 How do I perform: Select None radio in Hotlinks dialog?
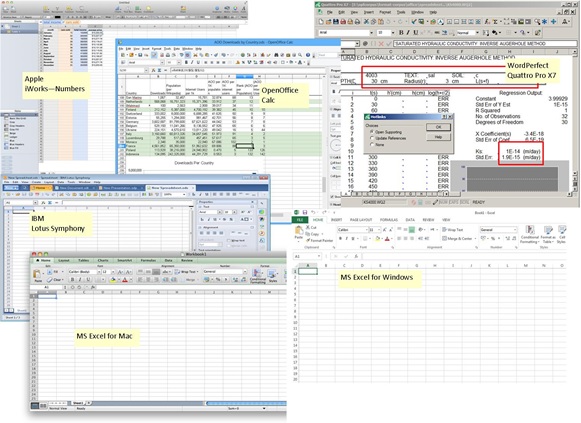pos(372,144)
